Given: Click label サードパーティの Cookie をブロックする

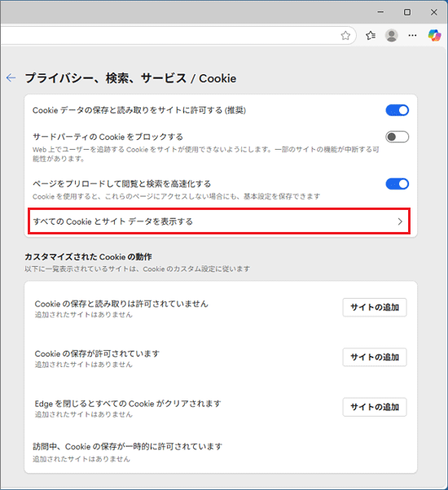Looking at the screenshot, I should click(x=108, y=137).
